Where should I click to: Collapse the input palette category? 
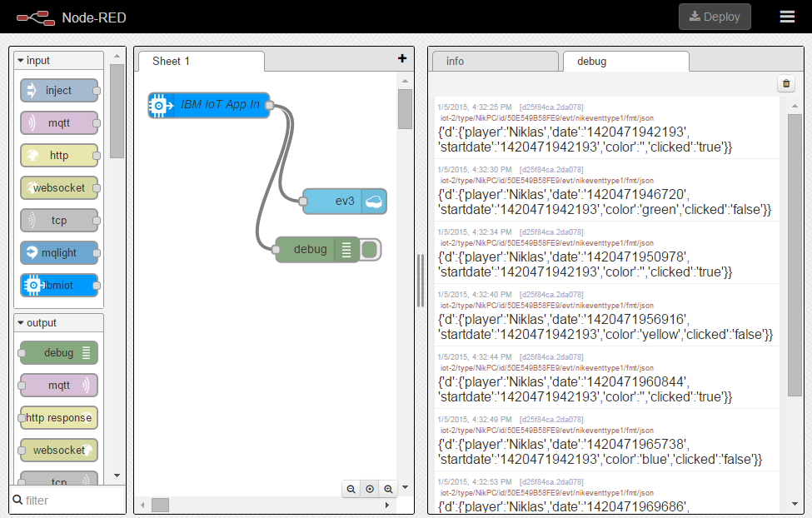58,61
